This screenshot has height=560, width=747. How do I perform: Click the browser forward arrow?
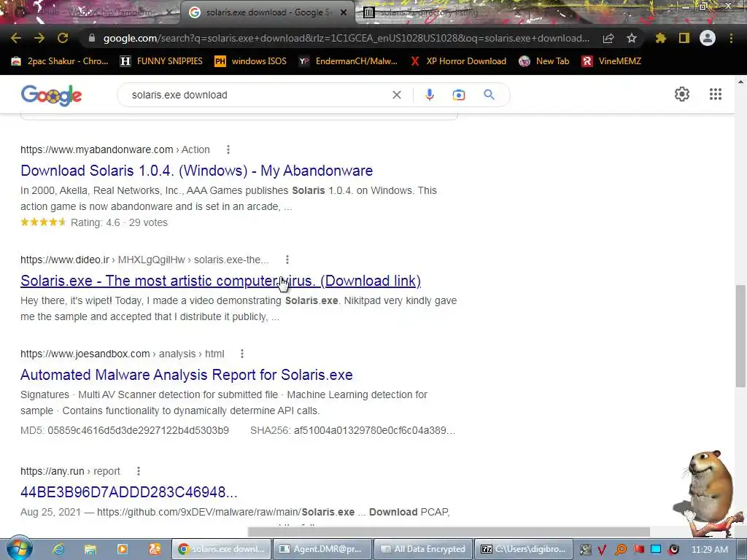39,38
